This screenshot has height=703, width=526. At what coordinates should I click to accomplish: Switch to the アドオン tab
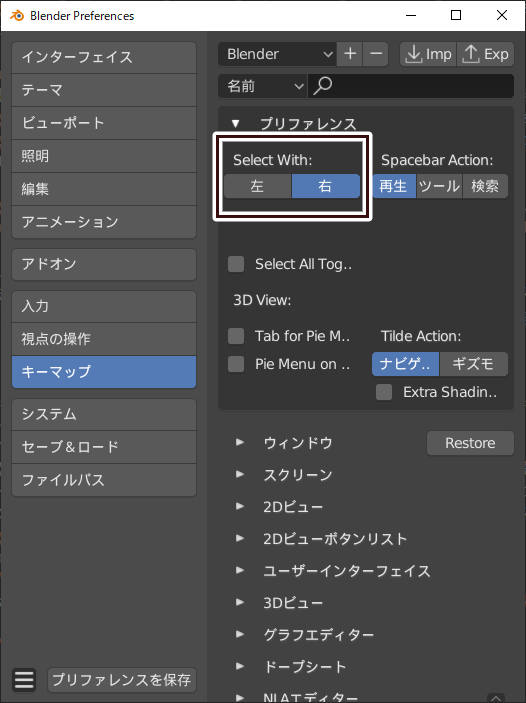coord(104,264)
